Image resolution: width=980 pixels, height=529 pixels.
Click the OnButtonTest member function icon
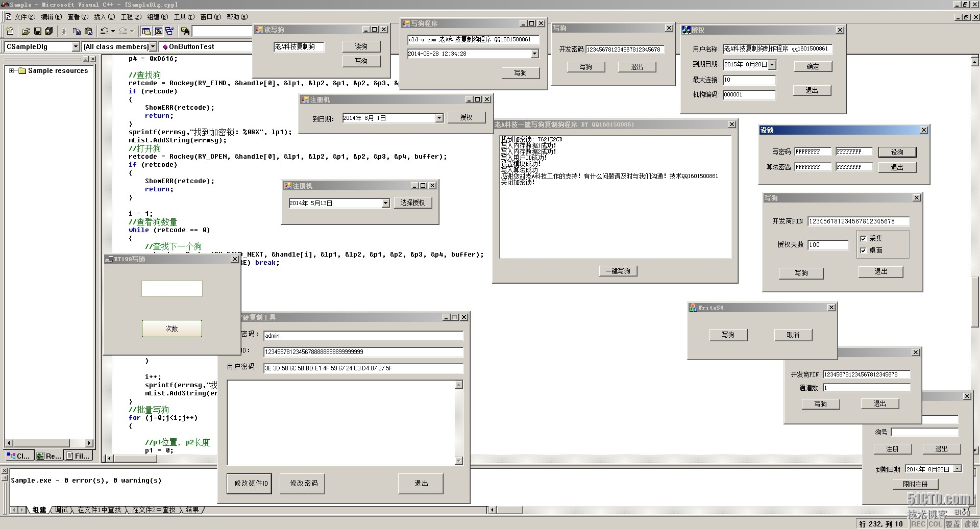coord(165,46)
